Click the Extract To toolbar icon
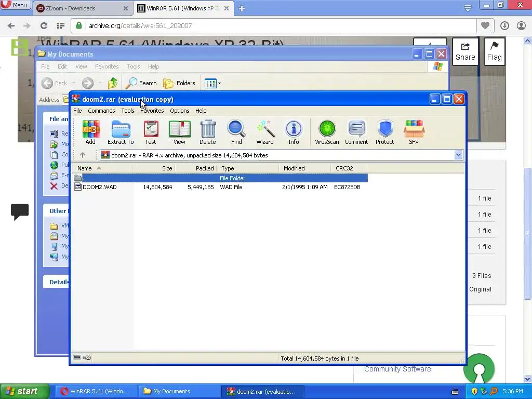Screen dimensions: 532x399 pyautogui.click(x=121, y=132)
